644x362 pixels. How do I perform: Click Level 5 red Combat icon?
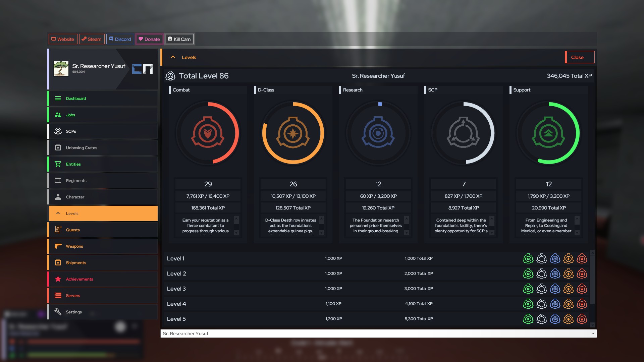(582, 319)
